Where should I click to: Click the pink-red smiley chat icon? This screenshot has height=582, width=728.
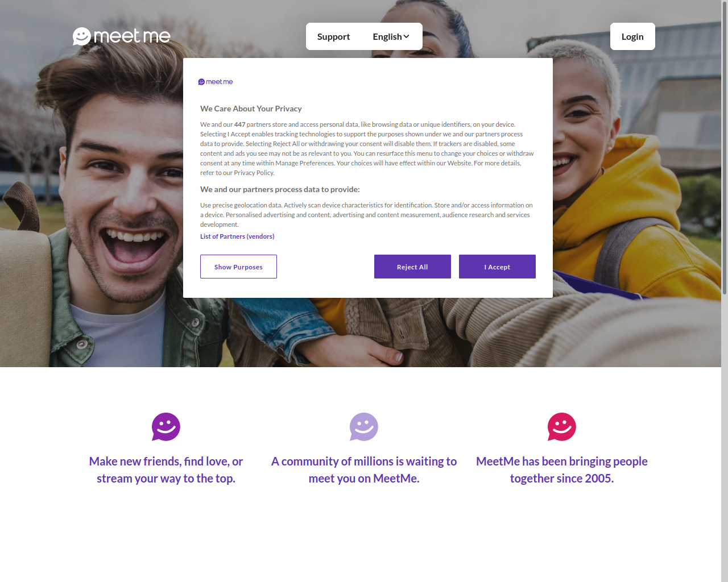click(562, 427)
